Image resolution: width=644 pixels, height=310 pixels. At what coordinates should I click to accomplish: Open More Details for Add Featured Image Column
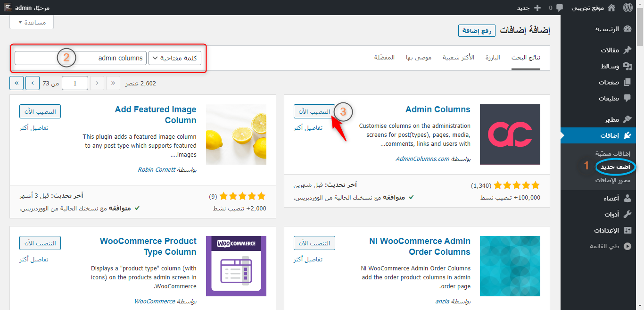(34, 128)
